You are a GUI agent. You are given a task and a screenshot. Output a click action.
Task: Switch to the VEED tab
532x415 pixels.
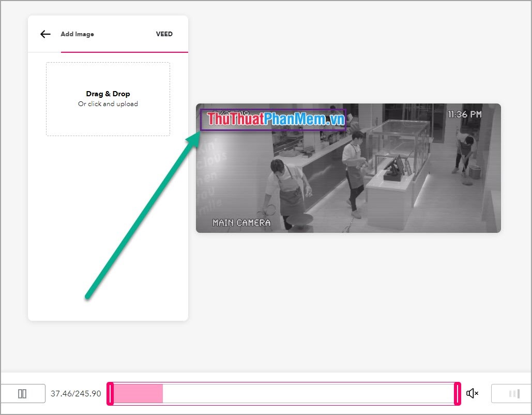click(x=164, y=34)
